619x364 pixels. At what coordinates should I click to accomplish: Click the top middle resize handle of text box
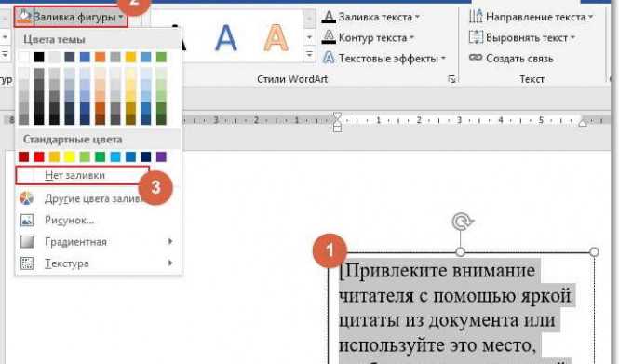pyautogui.click(x=461, y=252)
